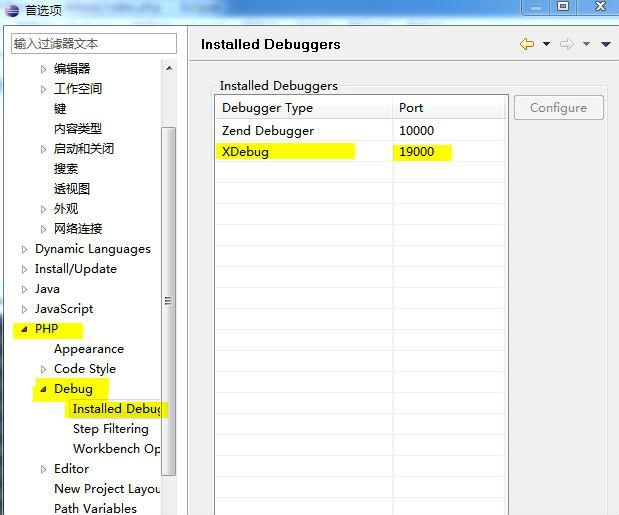Collapse the Debug tree node
Image resolution: width=619 pixels, height=515 pixels.
click(x=43, y=389)
